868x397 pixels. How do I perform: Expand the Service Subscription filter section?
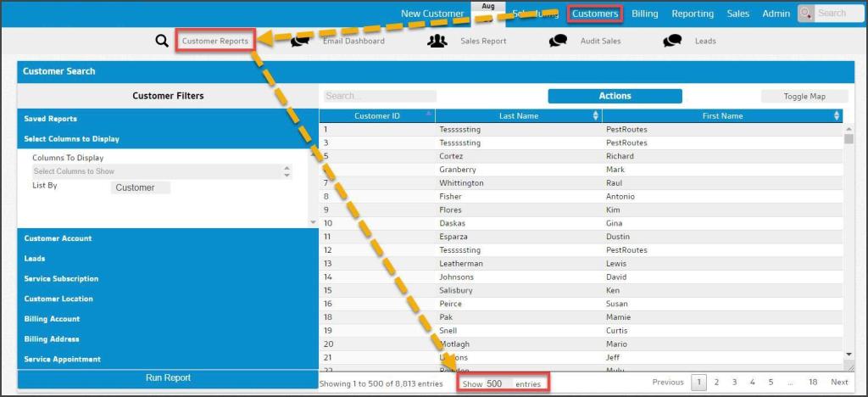click(61, 279)
